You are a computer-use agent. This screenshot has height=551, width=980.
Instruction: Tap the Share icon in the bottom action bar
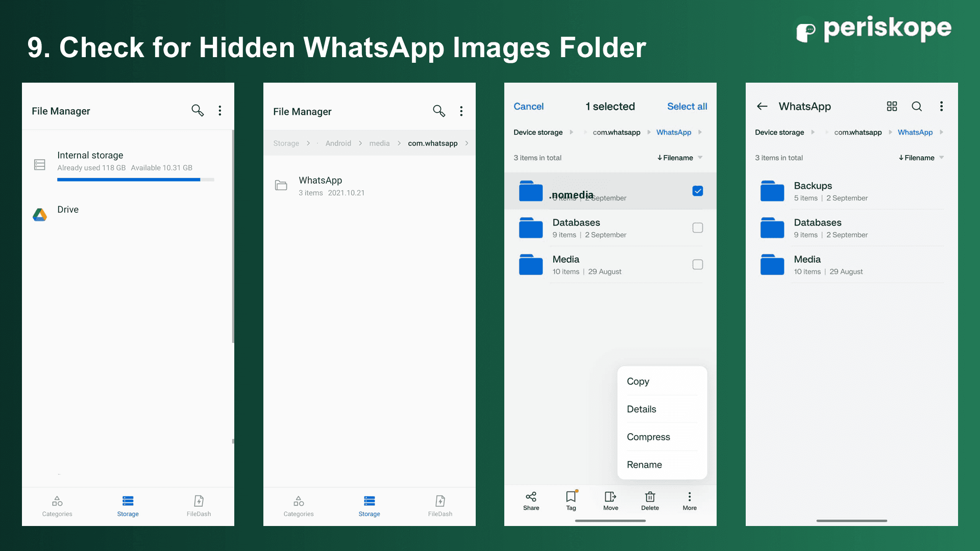[531, 500]
